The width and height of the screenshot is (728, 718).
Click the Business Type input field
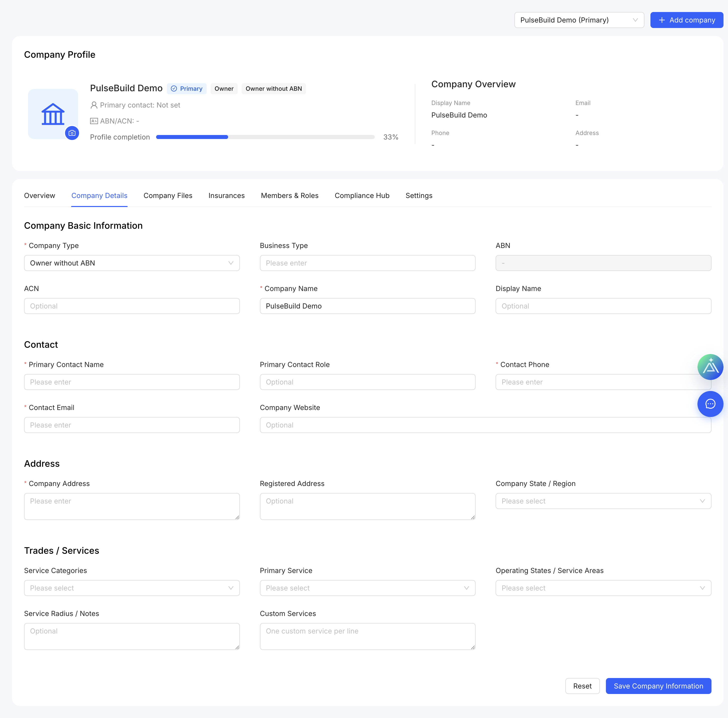pyautogui.click(x=368, y=263)
